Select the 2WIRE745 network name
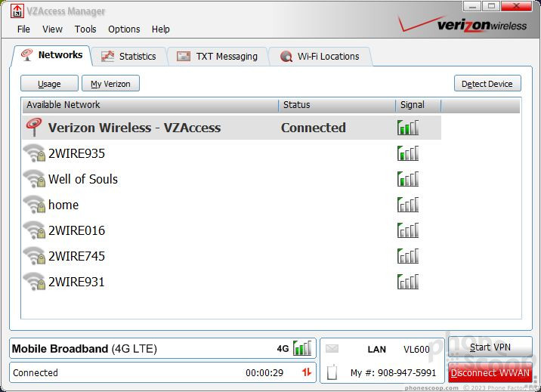Viewport: 541px width, 392px height. [x=76, y=256]
